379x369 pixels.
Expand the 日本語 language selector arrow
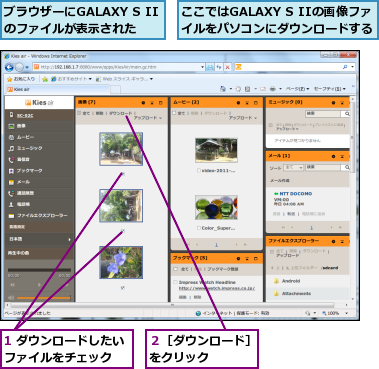69,239
